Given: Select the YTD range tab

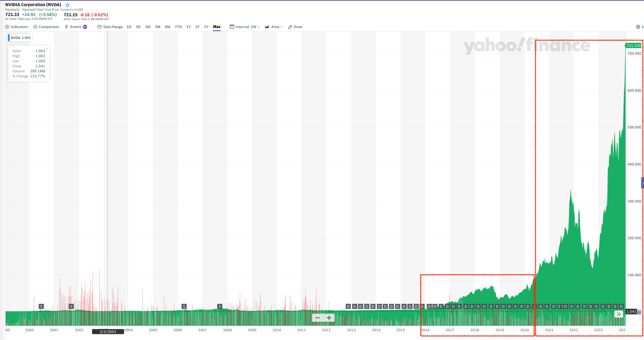Looking at the screenshot, I should pyautogui.click(x=178, y=27).
